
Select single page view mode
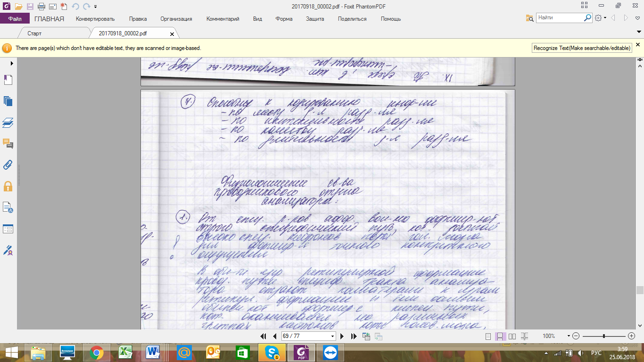coord(488,336)
